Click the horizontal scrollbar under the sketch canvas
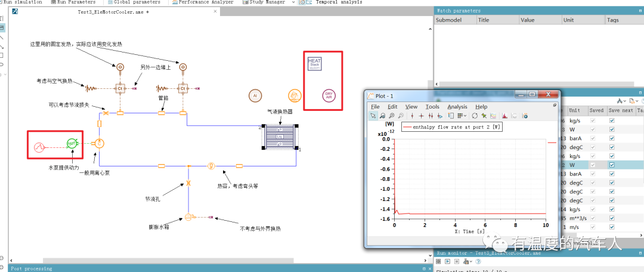This screenshot has width=644, height=272. (168, 261)
